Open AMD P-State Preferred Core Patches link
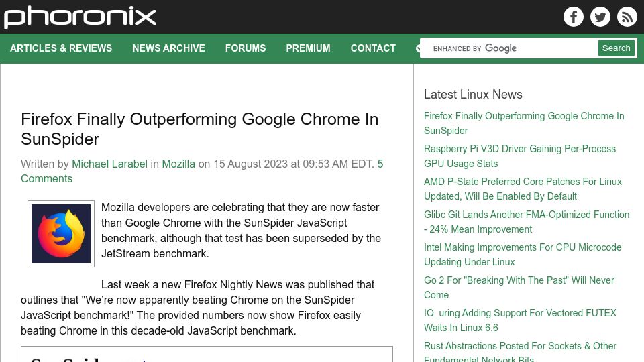 [523, 189]
